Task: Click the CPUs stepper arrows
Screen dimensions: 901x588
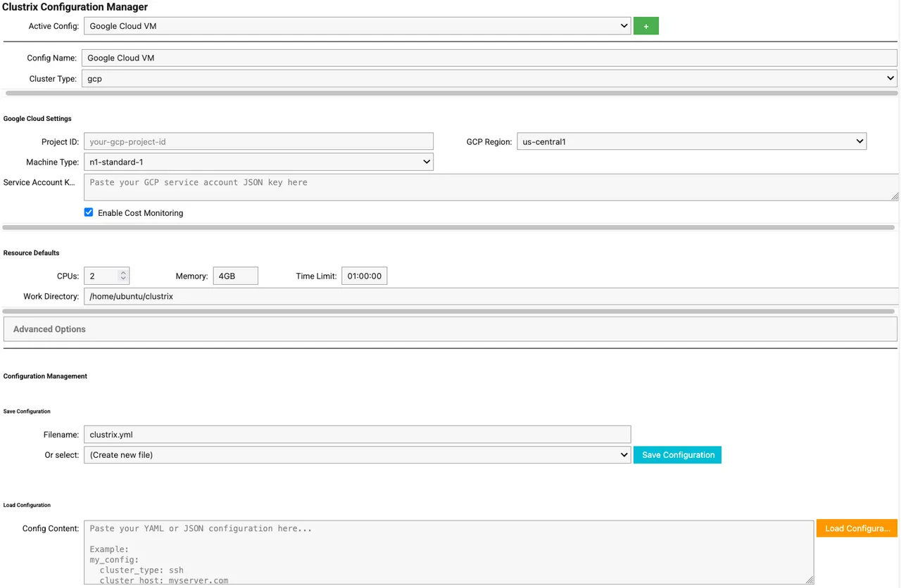Action: 123,276
